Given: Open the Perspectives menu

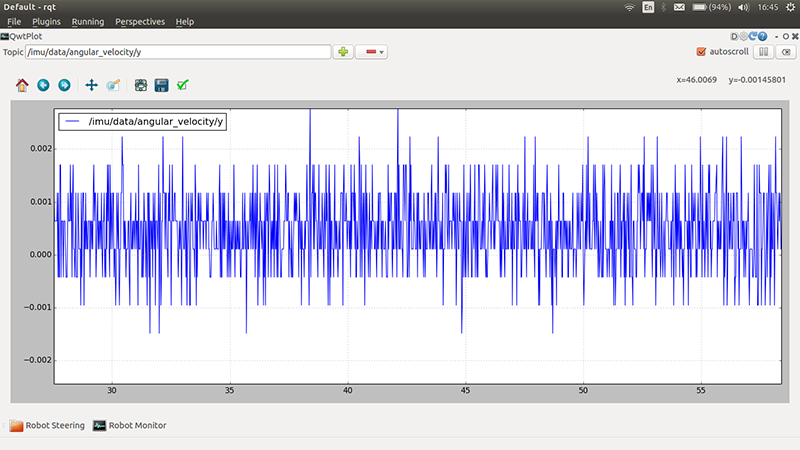Looking at the screenshot, I should pos(140,21).
